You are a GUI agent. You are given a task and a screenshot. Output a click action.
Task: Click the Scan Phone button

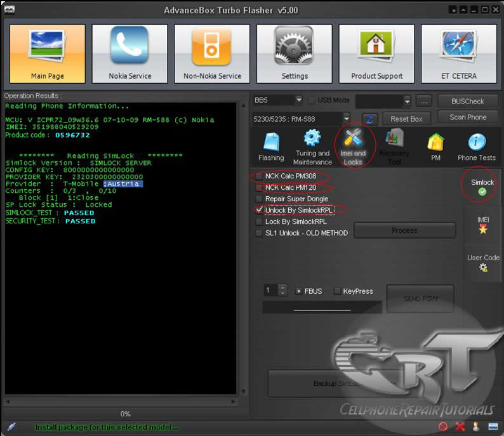coord(468,117)
